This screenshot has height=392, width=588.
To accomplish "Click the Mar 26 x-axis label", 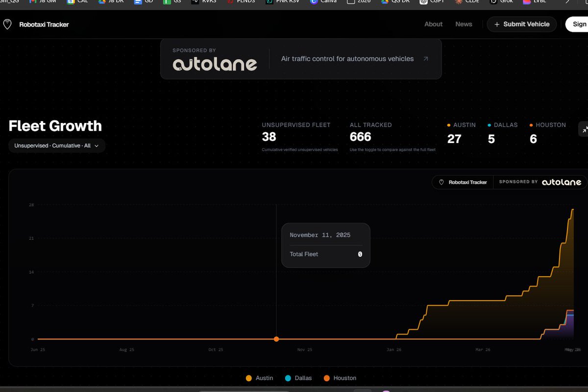I will (x=483, y=350).
